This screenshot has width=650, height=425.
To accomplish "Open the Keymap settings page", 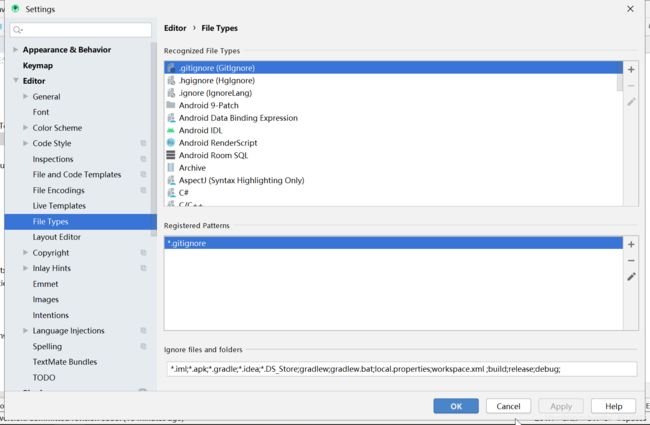I will pos(38,66).
